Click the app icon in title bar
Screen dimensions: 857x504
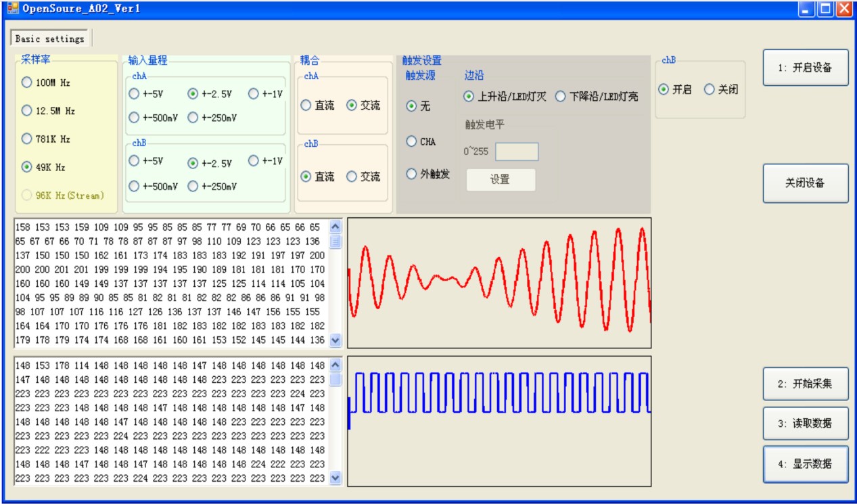coord(12,9)
